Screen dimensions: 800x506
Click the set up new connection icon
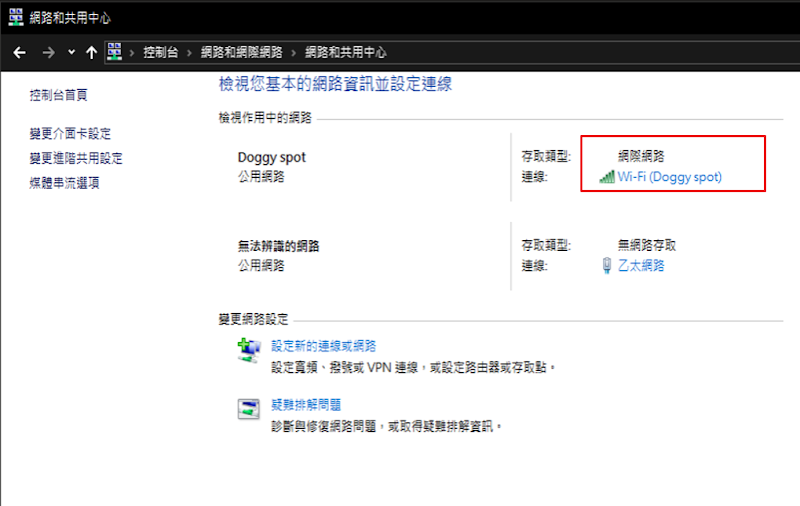pyautogui.click(x=249, y=350)
